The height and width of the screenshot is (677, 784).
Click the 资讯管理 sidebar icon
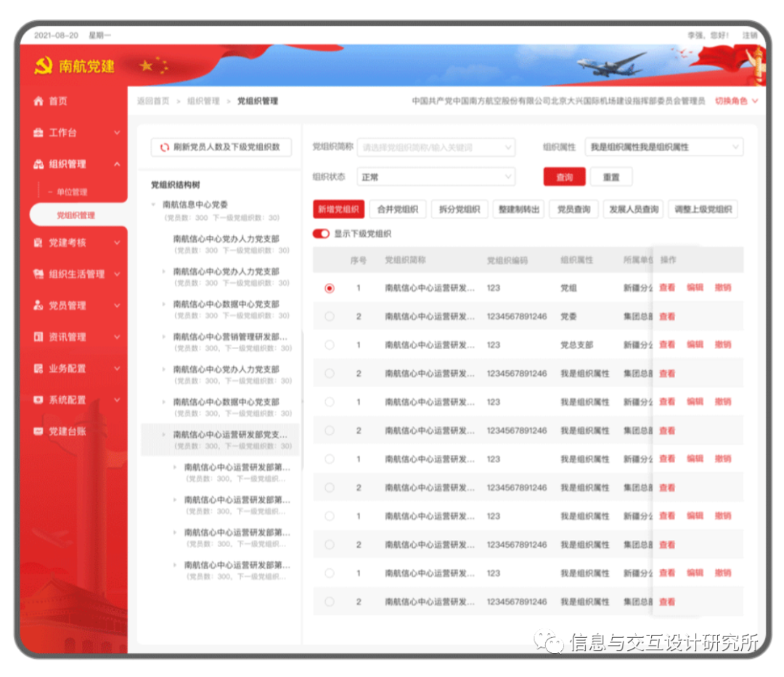click(38, 337)
